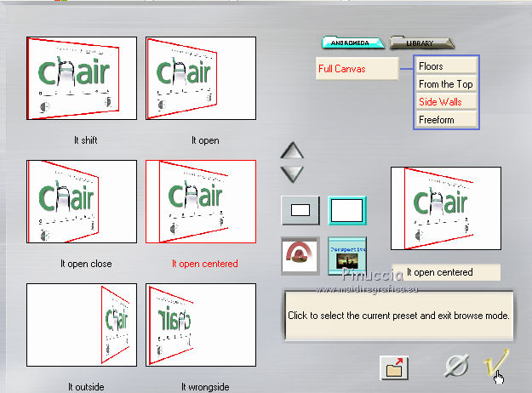Select the Full Canvas category
This screenshot has width=532, height=393.
coord(357,69)
